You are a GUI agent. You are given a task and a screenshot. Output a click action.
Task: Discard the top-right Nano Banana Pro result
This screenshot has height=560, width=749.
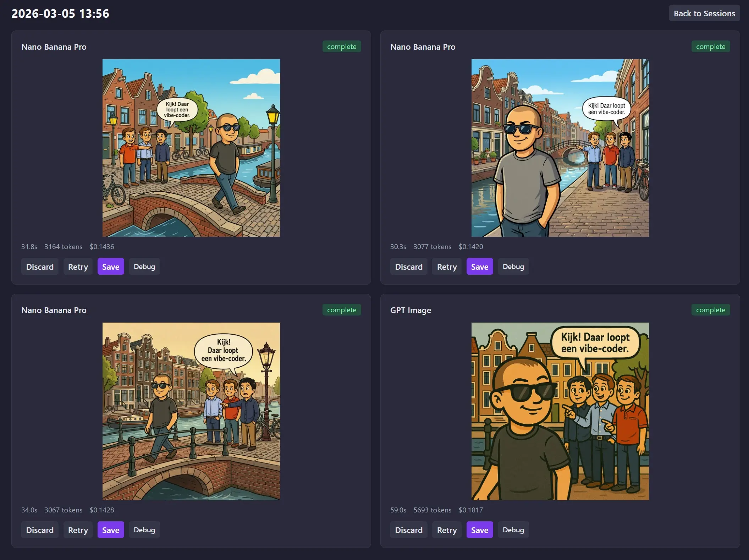(408, 267)
